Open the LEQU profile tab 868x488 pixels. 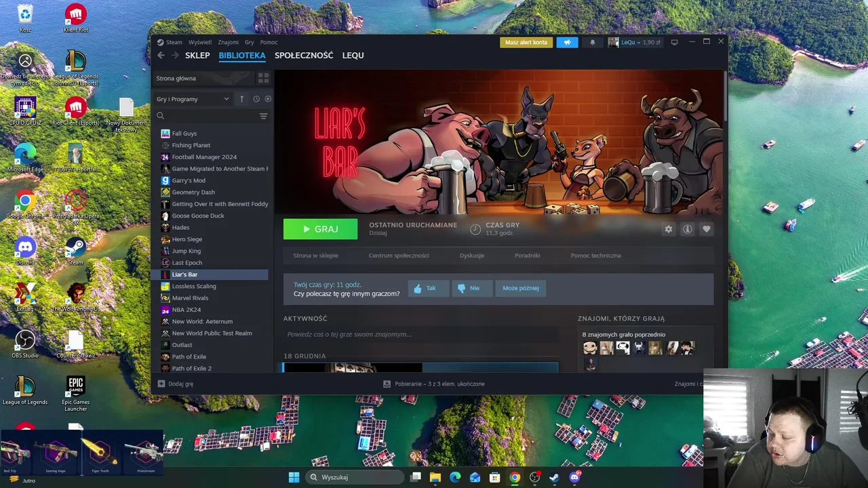click(x=353, y=56)
